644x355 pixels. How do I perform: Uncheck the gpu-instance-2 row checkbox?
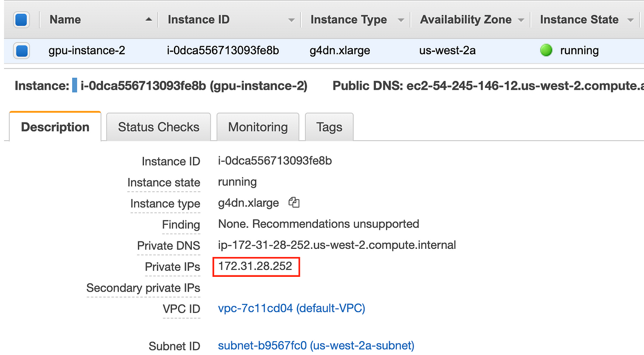[22, 51]
